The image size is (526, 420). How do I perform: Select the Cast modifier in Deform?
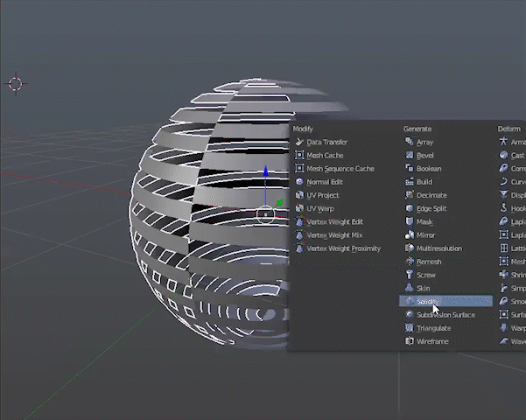[512, 156]
